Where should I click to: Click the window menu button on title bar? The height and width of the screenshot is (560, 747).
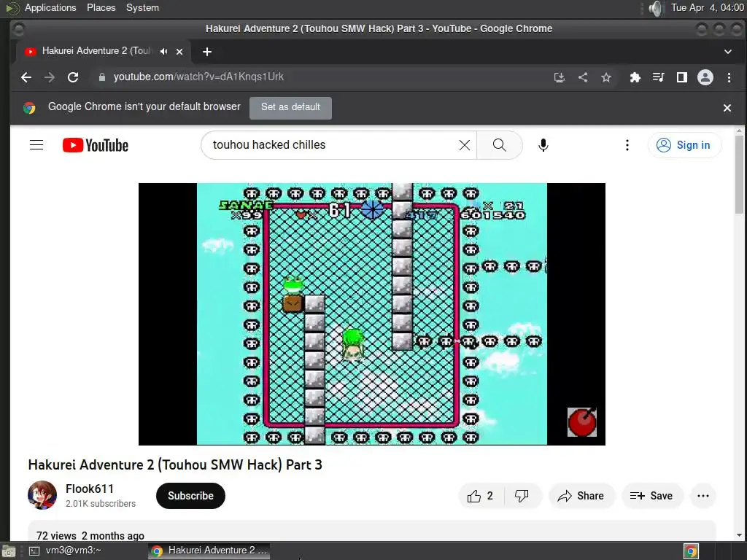[x=18, y=29]
